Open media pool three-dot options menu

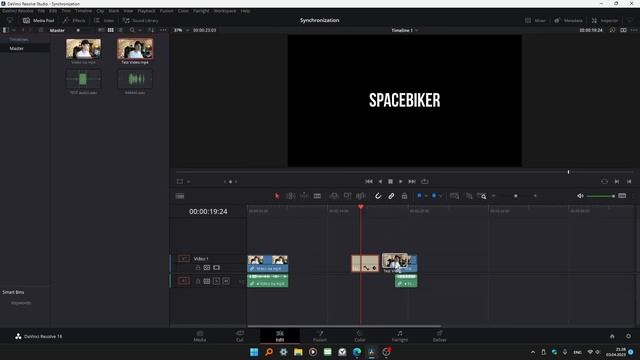coord(163,30)
